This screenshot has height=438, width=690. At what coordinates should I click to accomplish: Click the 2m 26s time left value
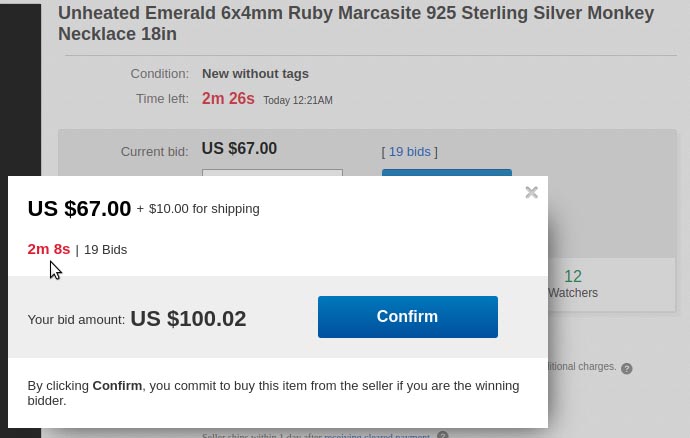point(228,98)
